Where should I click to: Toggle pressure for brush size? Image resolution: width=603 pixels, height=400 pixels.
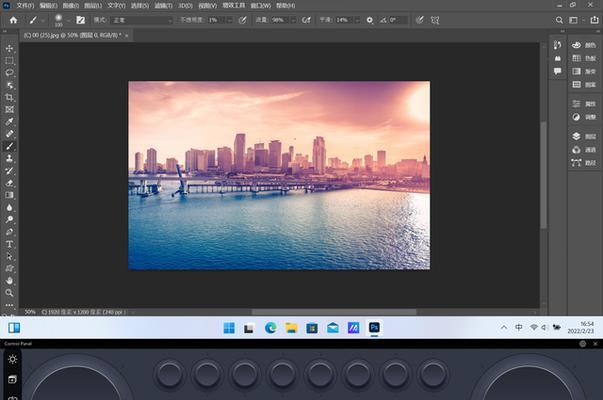click(420, 20)
